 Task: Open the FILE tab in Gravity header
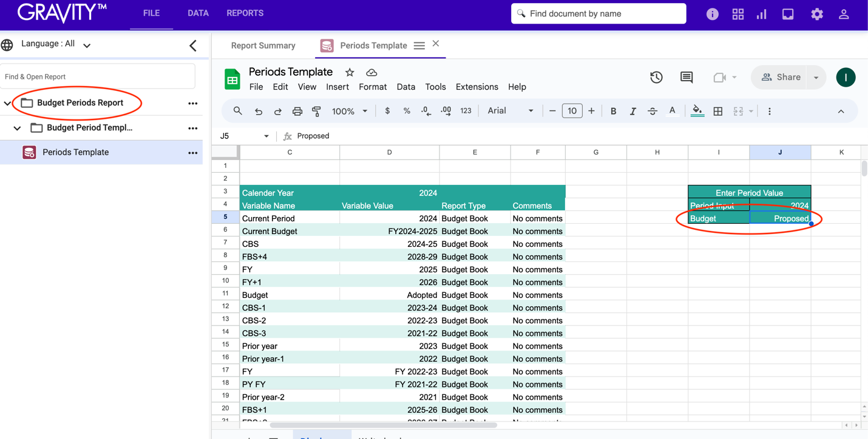(152, 13)
